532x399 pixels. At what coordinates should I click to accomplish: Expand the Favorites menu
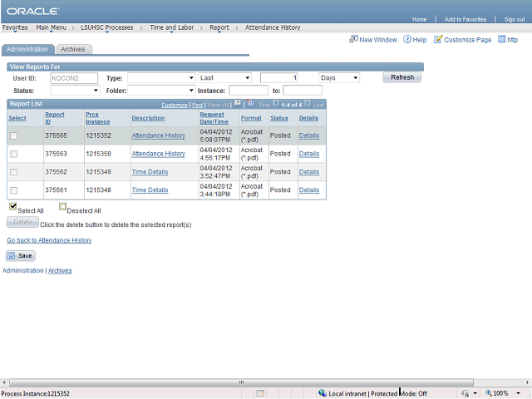pos(15,27)
